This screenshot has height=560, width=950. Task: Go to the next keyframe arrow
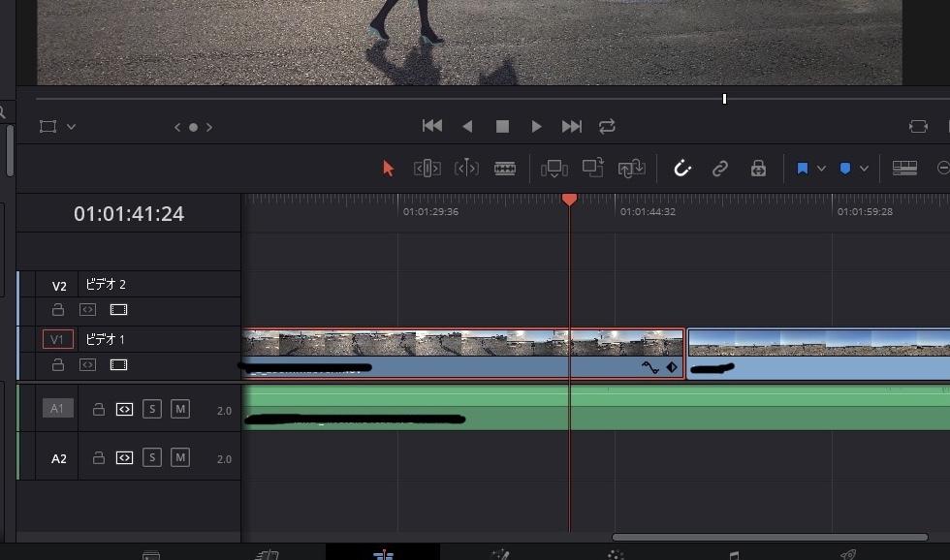(x=209, y=127)
